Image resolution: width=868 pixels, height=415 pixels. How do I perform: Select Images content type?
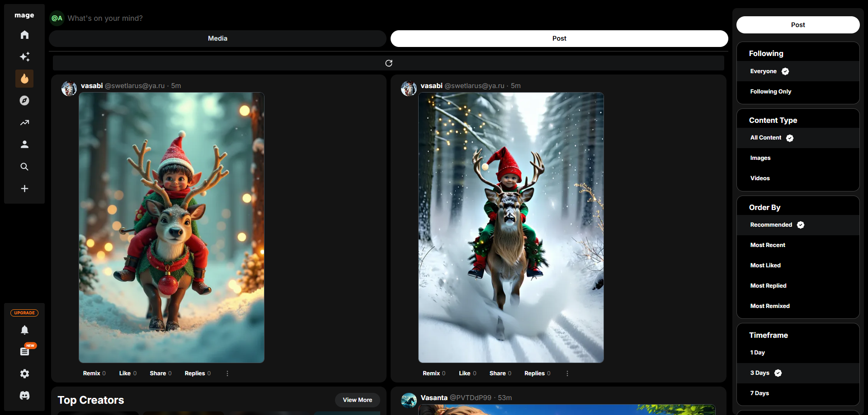point(760,158)
